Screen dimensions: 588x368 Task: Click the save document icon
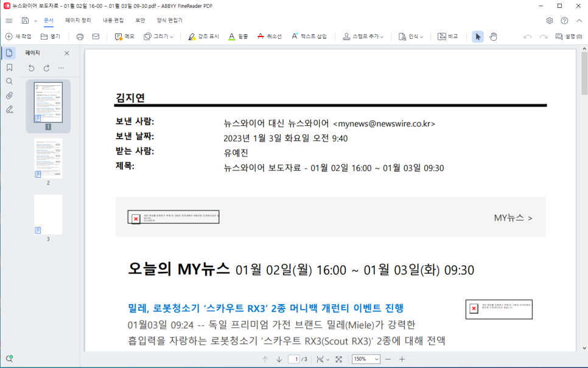25,21
